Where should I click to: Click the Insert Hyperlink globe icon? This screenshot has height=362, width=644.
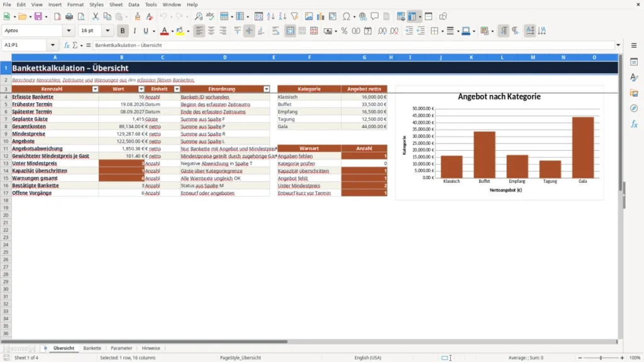[x=363, y=16]
